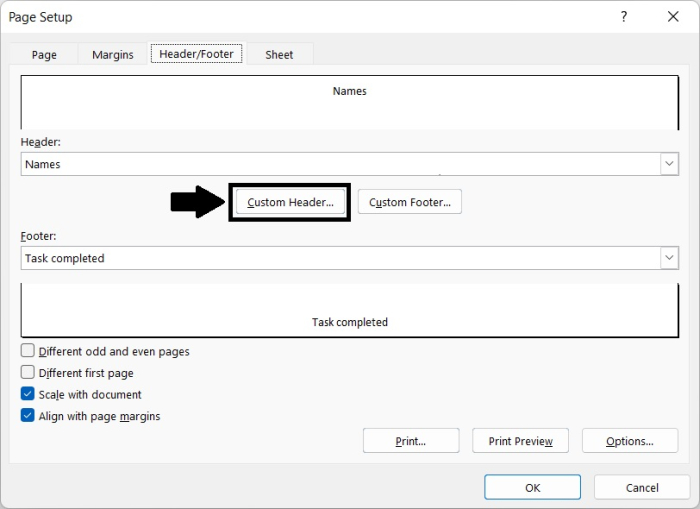
Task: Open the Custom Header dialog
Action: pyautogui.click(x=290, y=202)
